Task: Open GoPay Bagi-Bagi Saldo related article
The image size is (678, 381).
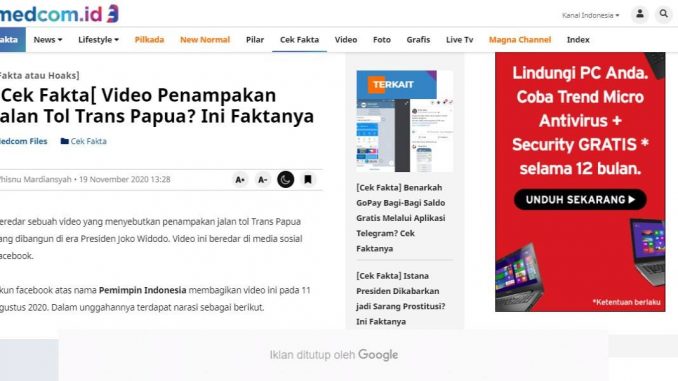Action: point(401,218)
